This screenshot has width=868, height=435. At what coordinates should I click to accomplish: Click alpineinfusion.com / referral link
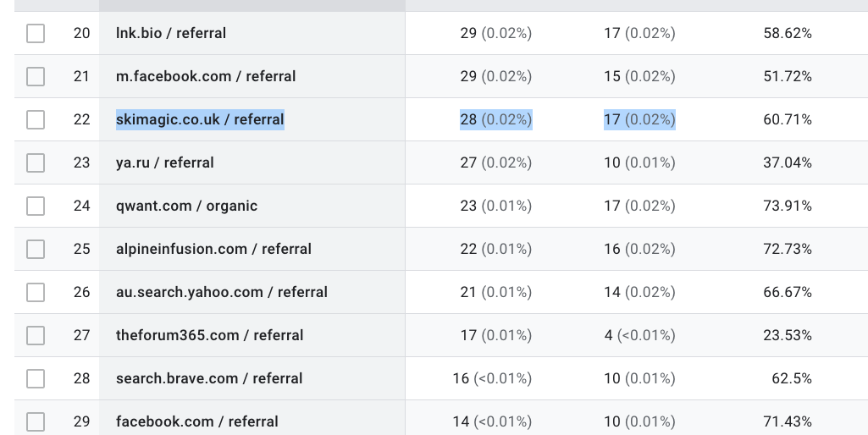click(x=213, y=250)
